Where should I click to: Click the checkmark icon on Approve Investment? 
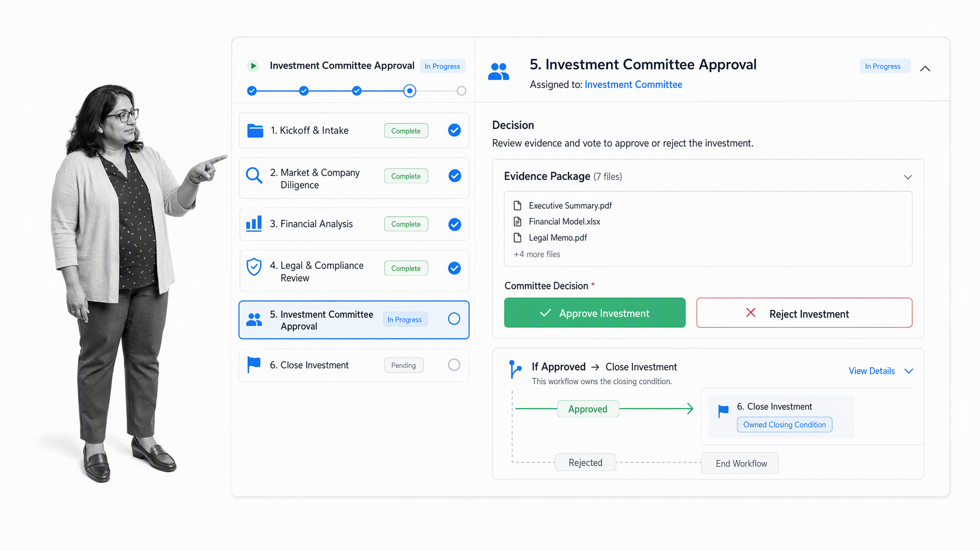pos(546,313)
